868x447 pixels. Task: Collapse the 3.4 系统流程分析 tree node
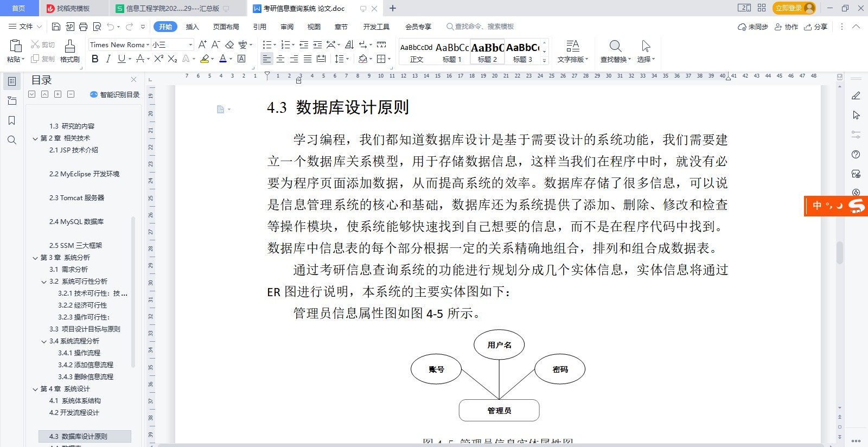coord(44,341)
